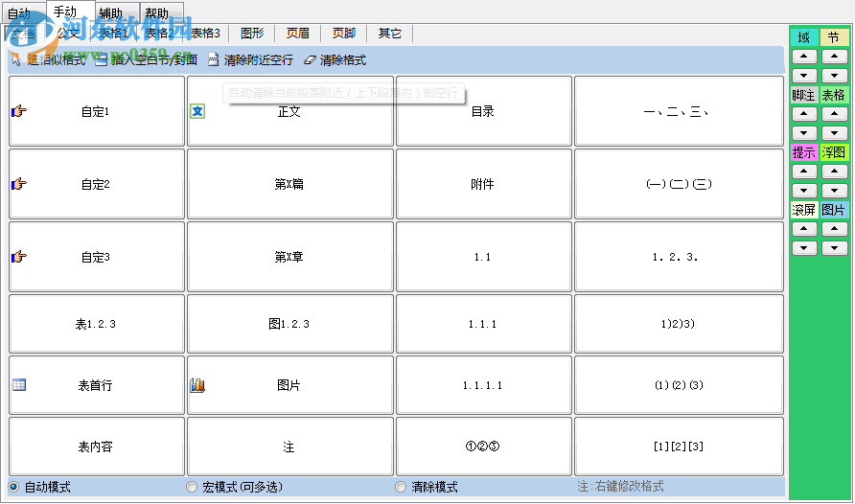The image size is (855, 504).
Task: Apply the 表首行 table header style
Action: pyautogui.click(x=97, y=385)
